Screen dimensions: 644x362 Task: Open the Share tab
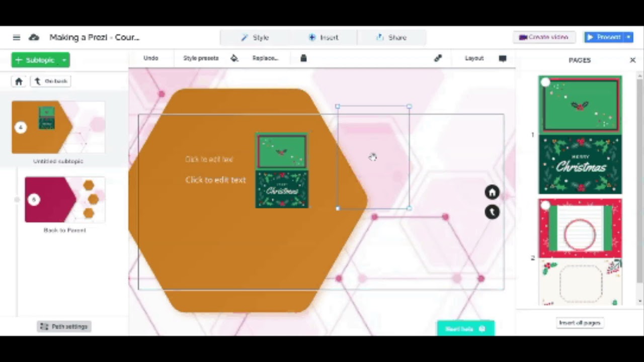[x=391, y=37]
